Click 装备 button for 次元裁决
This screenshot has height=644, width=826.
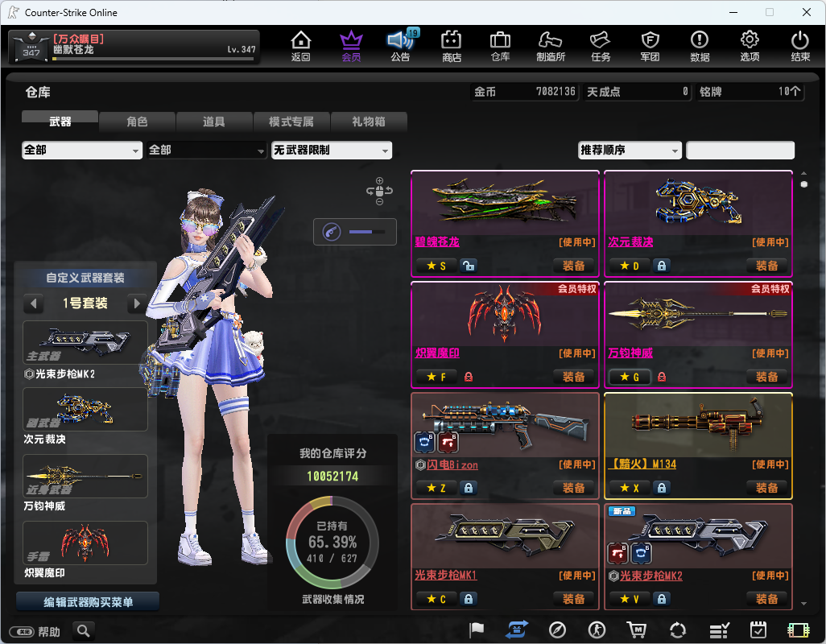[x=767, y=266]
